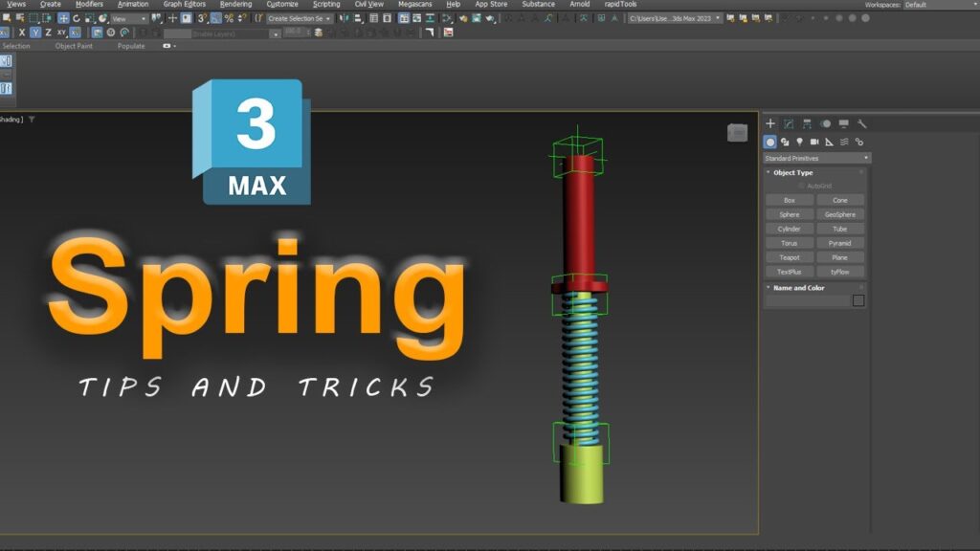
Task: Open the Utilities panel wrench icon
Action: click(x=863, y=123)
